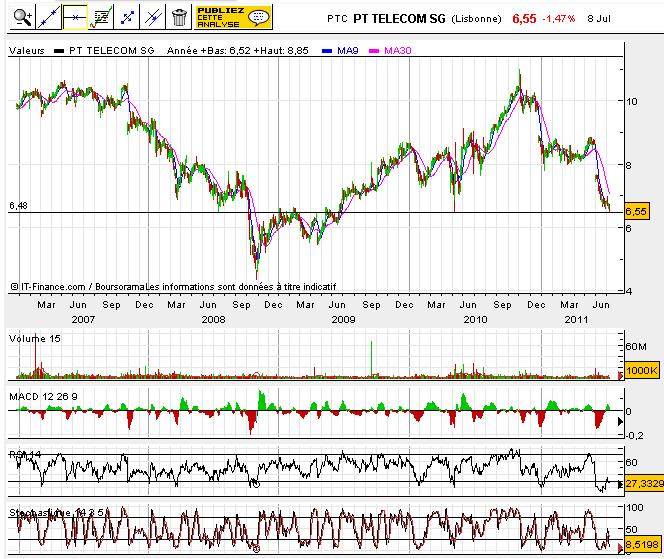Click the Volume 15 panel label
The height and width of the screenshot is (559, 664).
(x=35, y=338)
